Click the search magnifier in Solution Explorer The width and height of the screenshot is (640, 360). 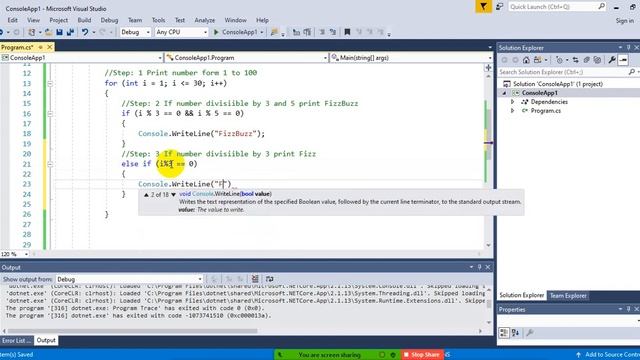point(632,72)
